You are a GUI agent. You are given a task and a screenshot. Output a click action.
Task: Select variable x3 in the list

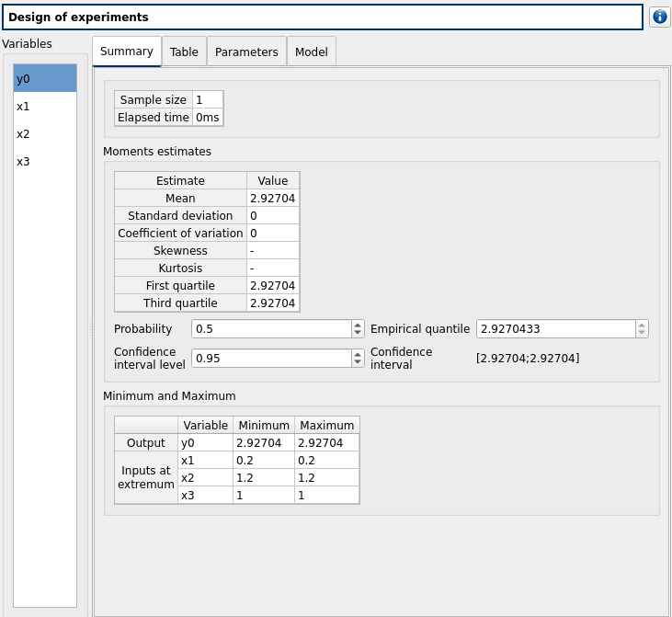click(x=45, y=161)
